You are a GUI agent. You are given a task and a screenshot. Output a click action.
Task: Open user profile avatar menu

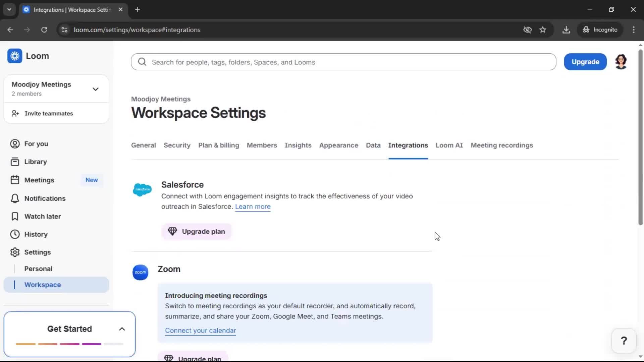pyautogui.click(x=621, y=62)
